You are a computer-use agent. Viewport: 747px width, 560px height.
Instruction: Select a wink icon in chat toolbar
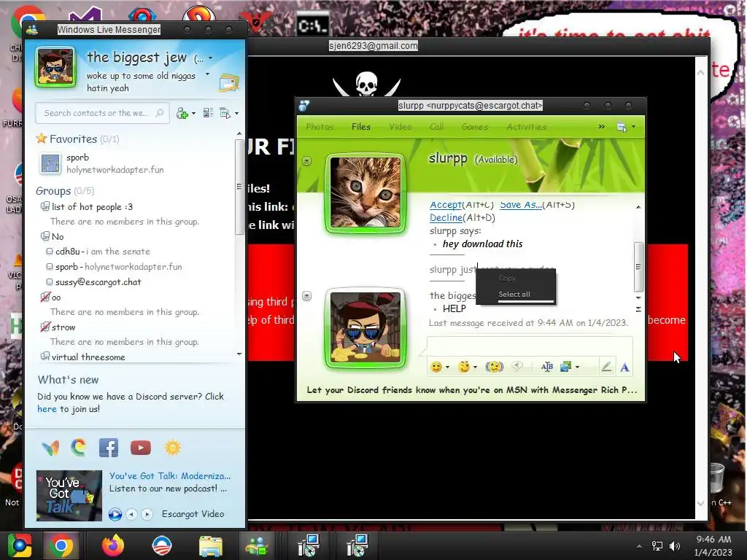(463, 367)
